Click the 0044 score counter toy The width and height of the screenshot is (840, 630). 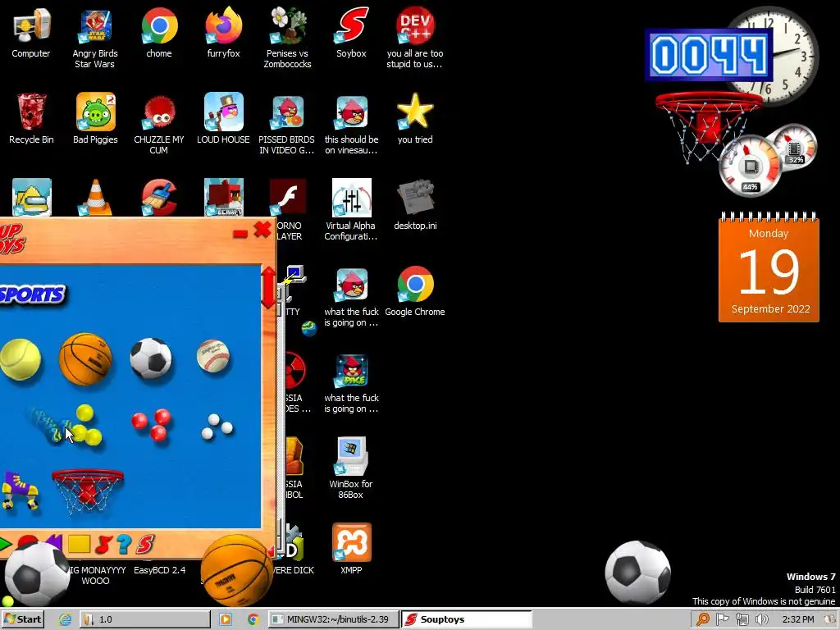(708, 55)
